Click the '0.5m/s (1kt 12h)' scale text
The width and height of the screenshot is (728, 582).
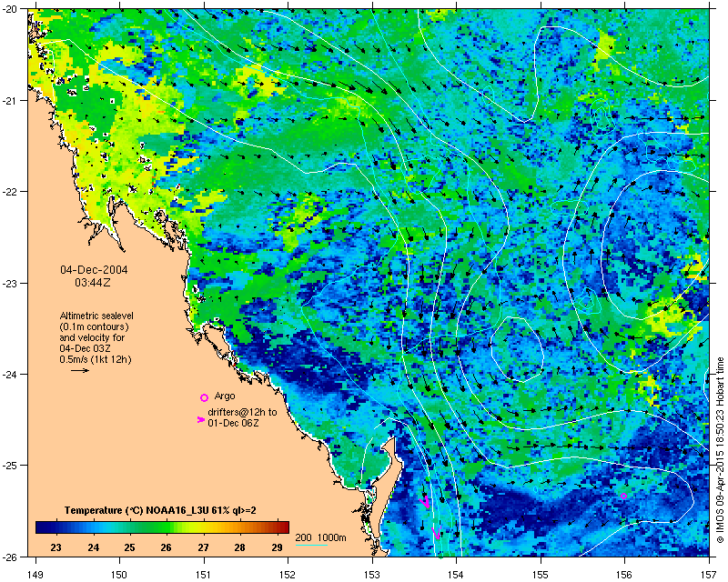click(96, 359)
